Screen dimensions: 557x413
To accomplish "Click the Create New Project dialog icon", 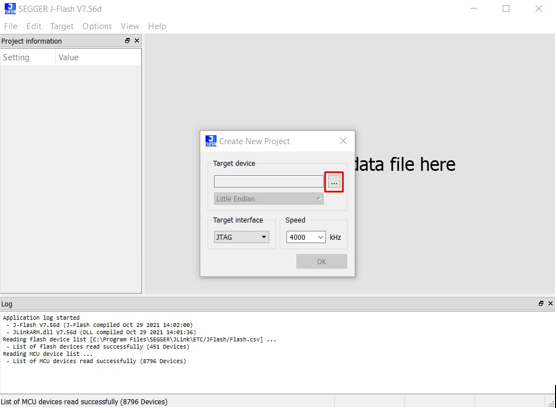I will tap(211, 141).
